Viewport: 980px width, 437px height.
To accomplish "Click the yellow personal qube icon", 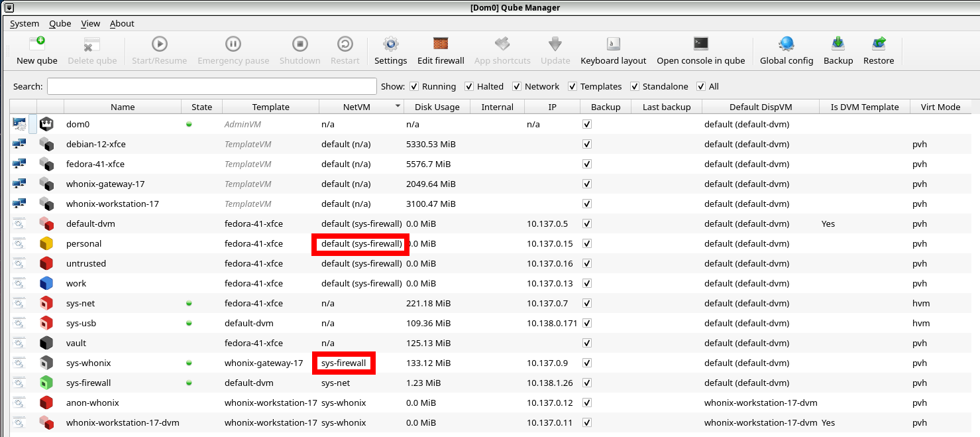I will tap(46, 243).
